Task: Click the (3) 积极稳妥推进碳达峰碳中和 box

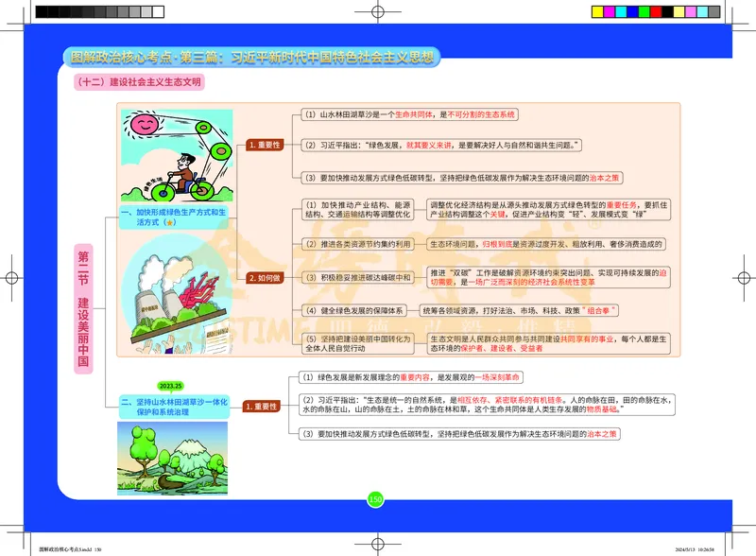Action: [358, 278]
